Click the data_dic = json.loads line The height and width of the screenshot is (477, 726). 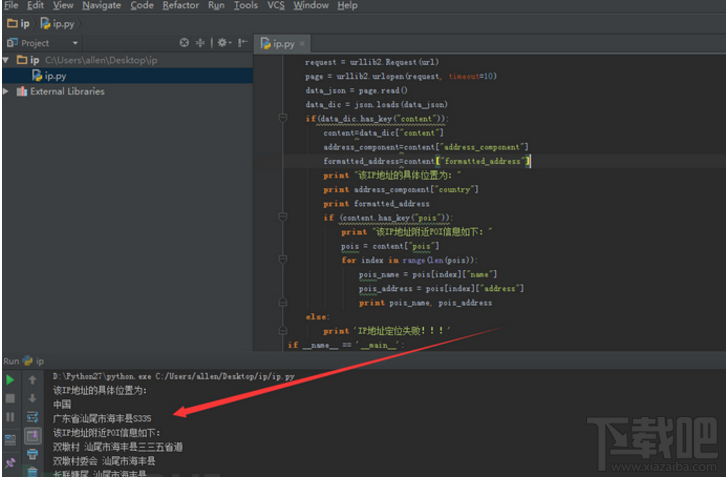[x=376, y=105]
